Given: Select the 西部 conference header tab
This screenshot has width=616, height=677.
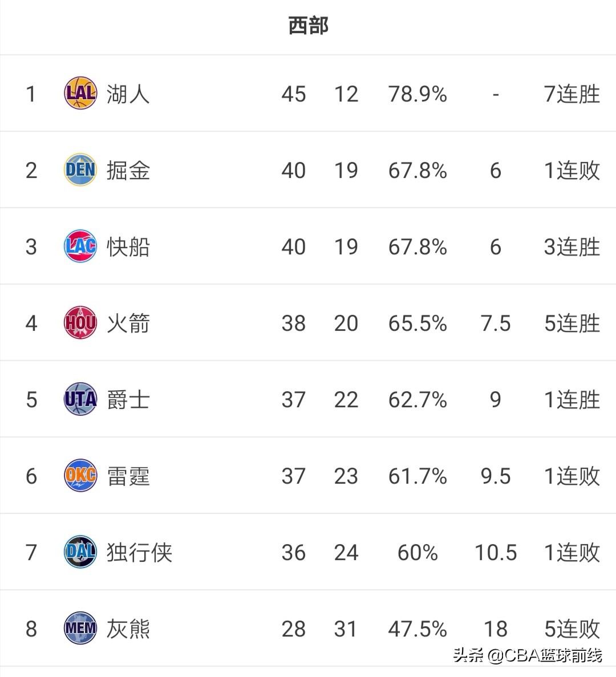Looking at the screenshot, I should pos(308,26).
